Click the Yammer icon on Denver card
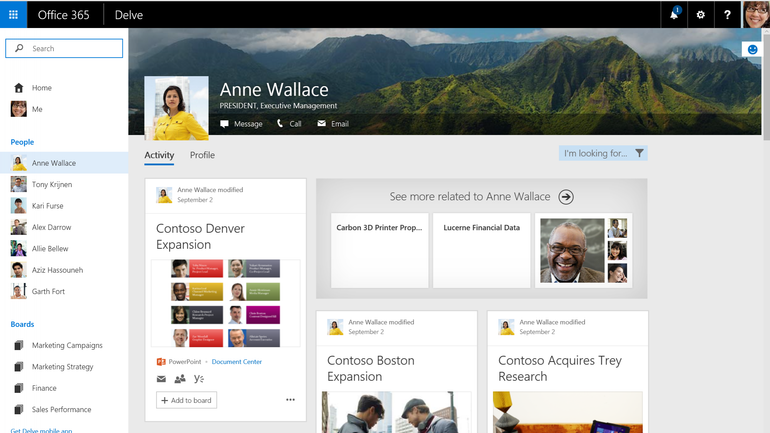The height and width of the screenshot is (433, 770). (x=199, y=379)
